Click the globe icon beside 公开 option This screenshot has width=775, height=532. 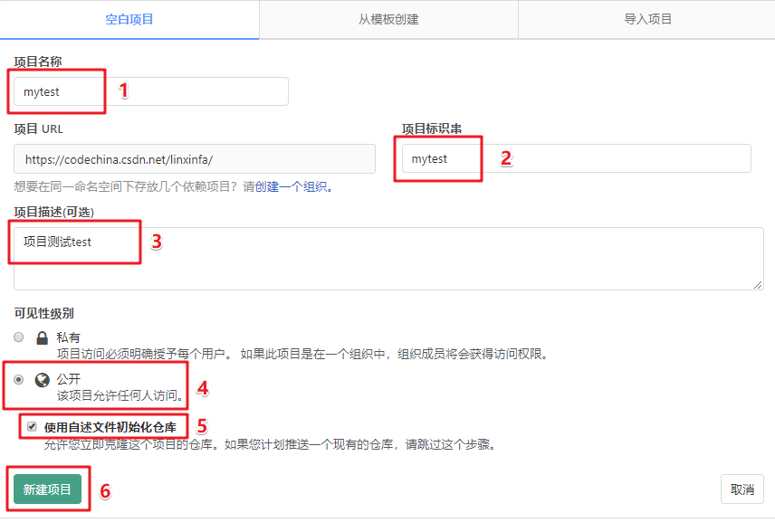(41, 380)
